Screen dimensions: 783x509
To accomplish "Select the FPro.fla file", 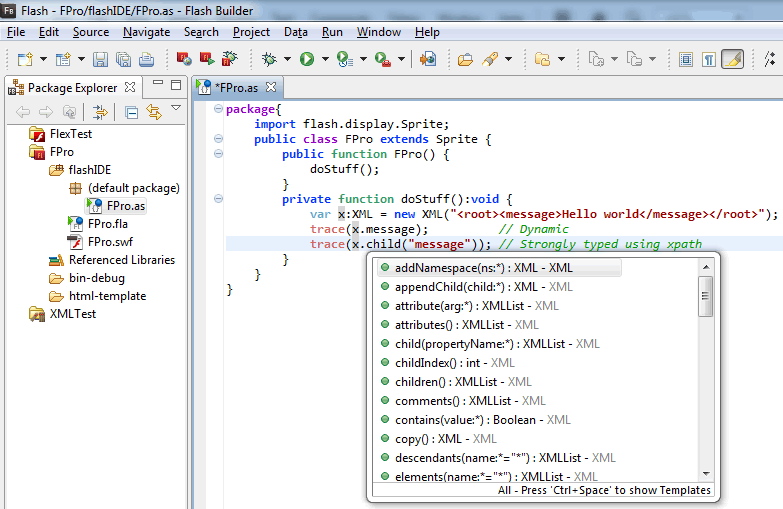I will [107, 224].
